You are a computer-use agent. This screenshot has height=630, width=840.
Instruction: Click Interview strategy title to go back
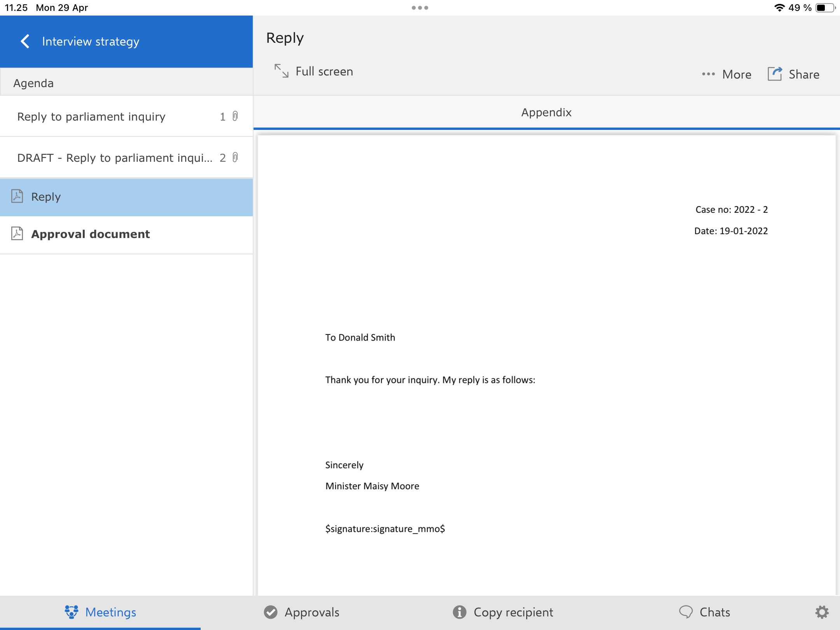coord(90,41)
